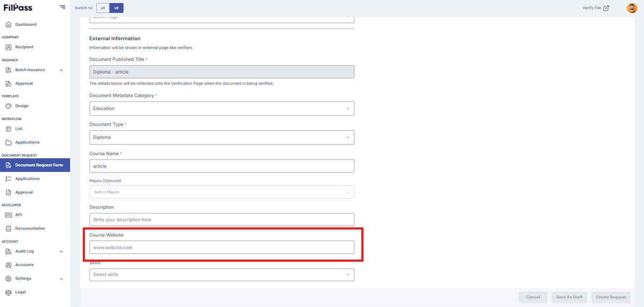Click the Verify File link
This screenshot has width=644, height=307.
(596, 8)
